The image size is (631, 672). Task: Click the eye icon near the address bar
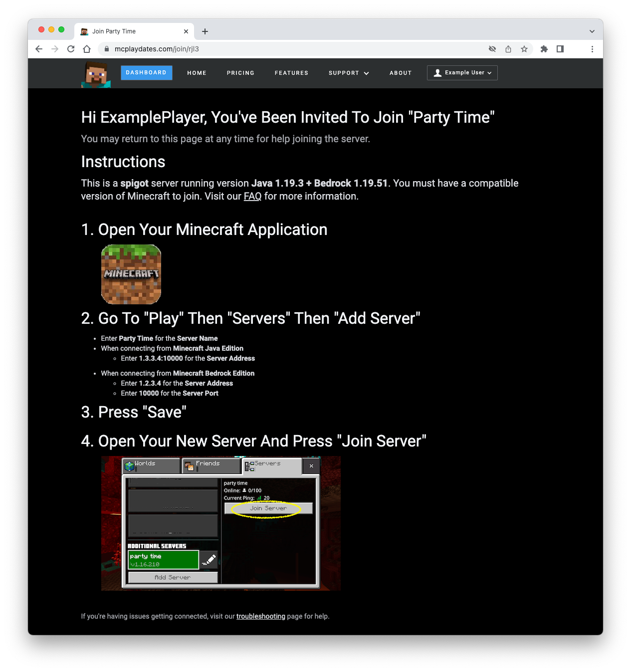492,49
